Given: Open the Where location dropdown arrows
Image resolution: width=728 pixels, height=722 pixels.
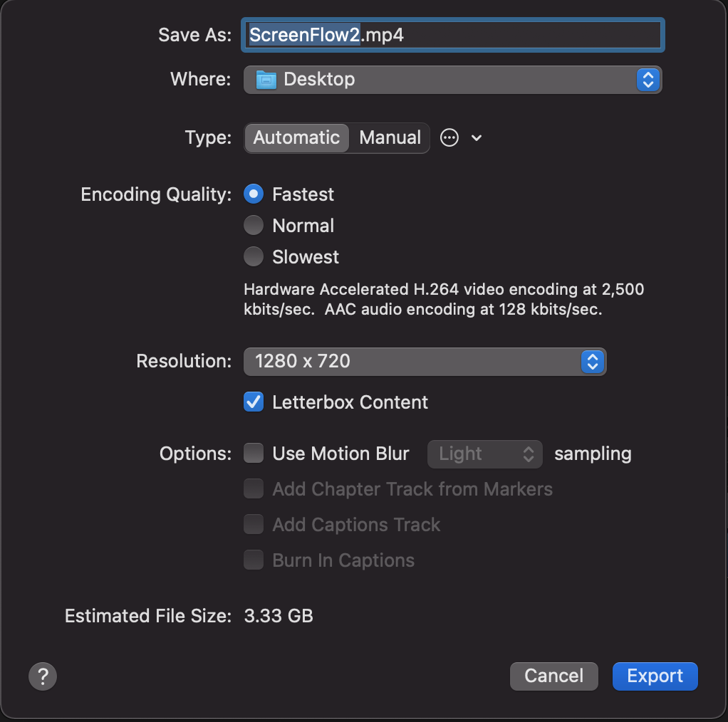Looking at the screenshot, I should click(648, 80).
